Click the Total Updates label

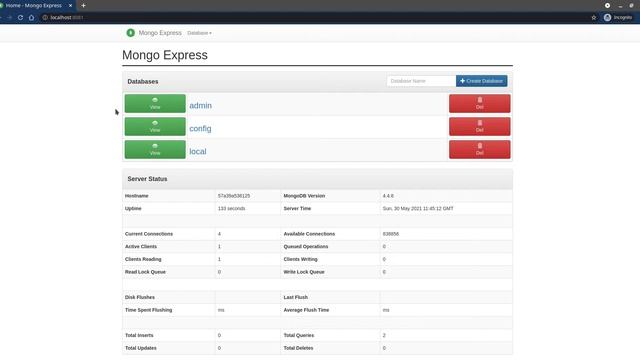[x=140, y=348]
